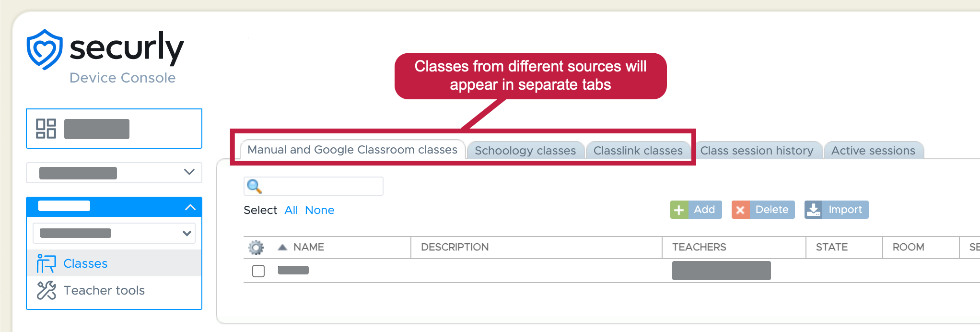The height and width of the screenshot is (332, 980).
Task: Expand the first sidebar dropdown chevron
Action: [x=189, y=172]
